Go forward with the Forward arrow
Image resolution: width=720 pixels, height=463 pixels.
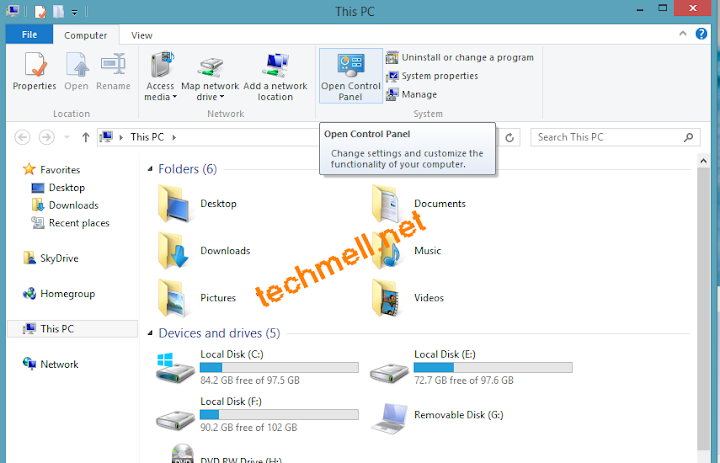(x=46, y=137)
